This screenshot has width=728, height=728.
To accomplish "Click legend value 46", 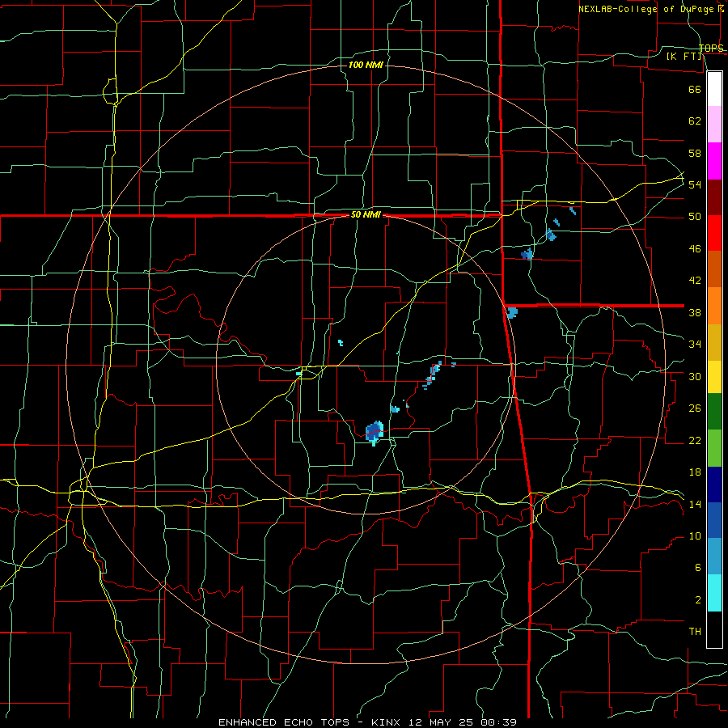I will click(x=695, y=249).
